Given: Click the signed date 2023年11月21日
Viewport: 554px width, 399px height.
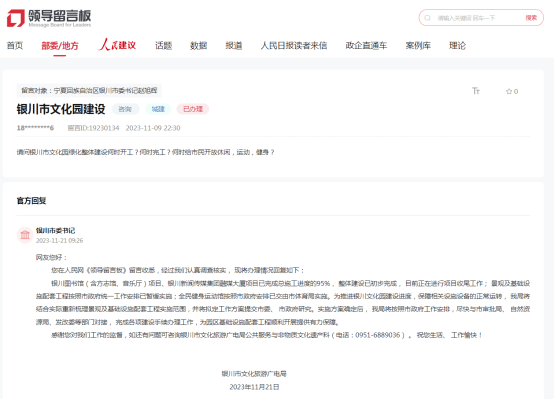Looking at the screenshot, I should pos(254,387).
